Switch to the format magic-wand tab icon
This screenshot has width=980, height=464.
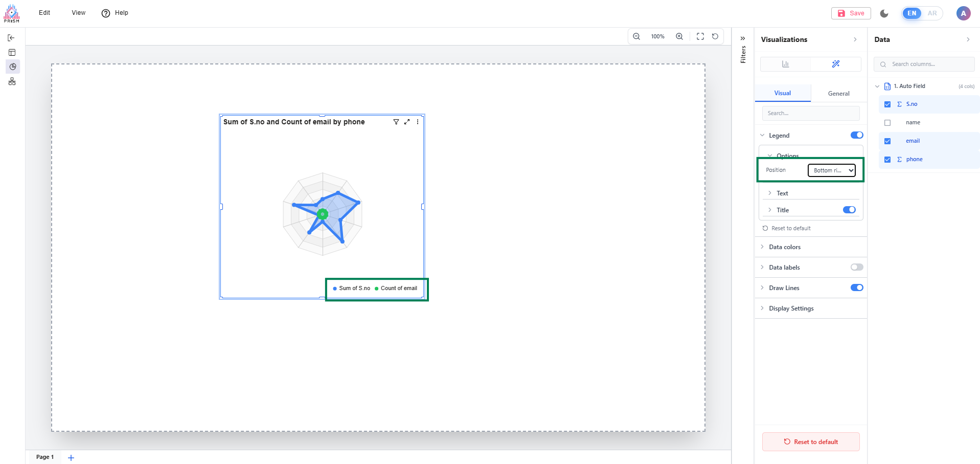(x=836, y=64)
